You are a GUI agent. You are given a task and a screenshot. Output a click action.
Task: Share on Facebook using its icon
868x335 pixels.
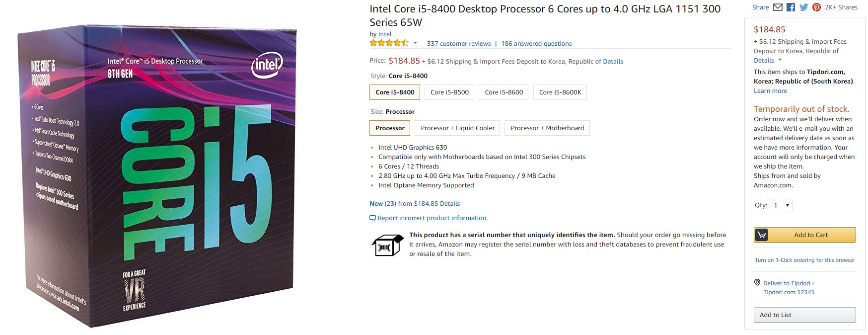[791, 7]
